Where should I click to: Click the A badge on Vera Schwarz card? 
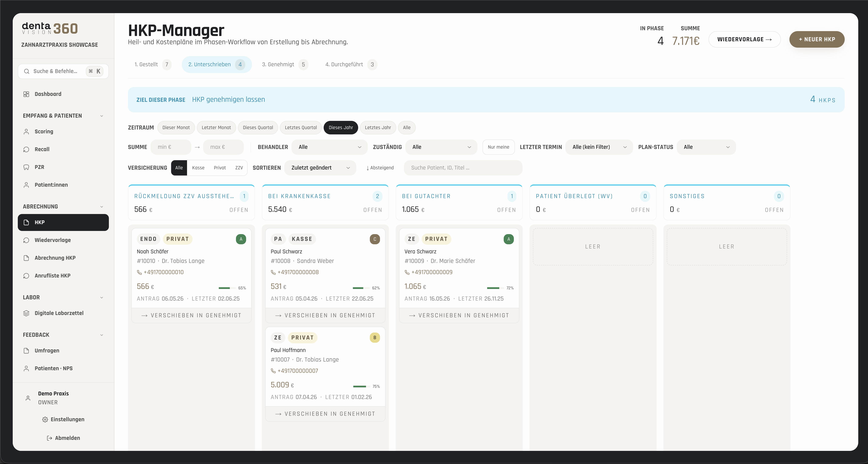[x=509, y=239]
